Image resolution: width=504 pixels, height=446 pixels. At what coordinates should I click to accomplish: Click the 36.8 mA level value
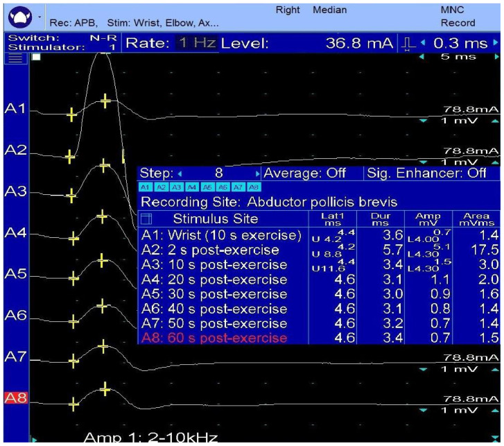click(359, 43)
